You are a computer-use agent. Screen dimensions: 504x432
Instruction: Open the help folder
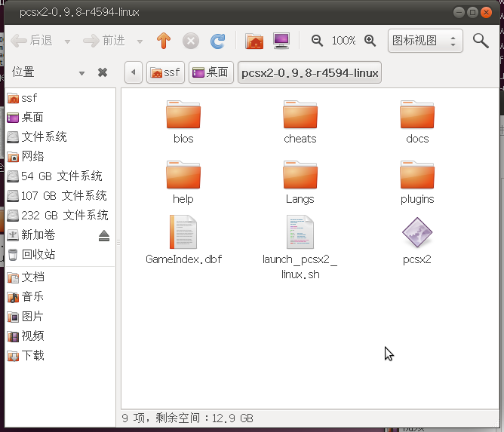[183, 182]
